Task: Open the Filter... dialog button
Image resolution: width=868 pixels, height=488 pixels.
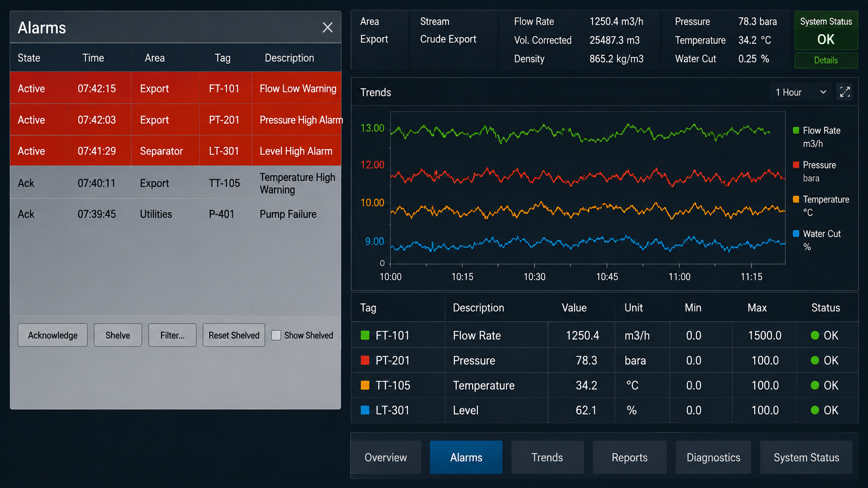Action: (172, 335)
